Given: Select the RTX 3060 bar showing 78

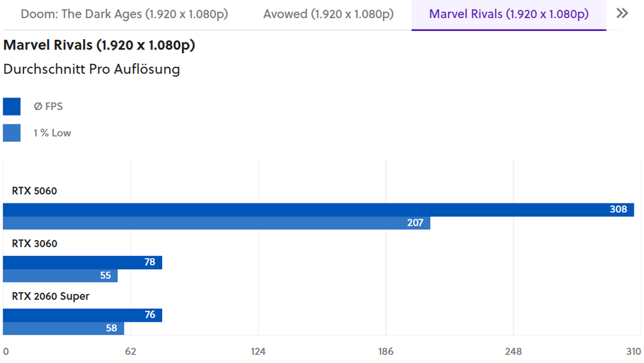Looking at the screenshot, I should coord(82,262).
